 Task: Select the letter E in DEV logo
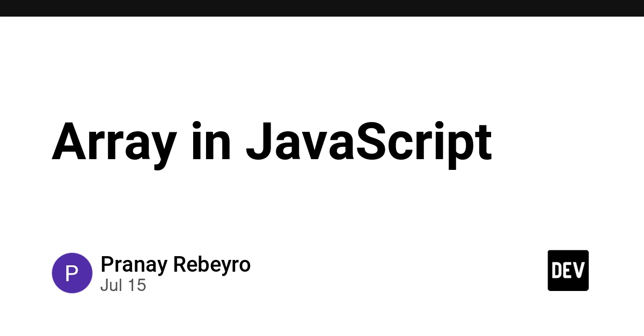click(568, 271)
